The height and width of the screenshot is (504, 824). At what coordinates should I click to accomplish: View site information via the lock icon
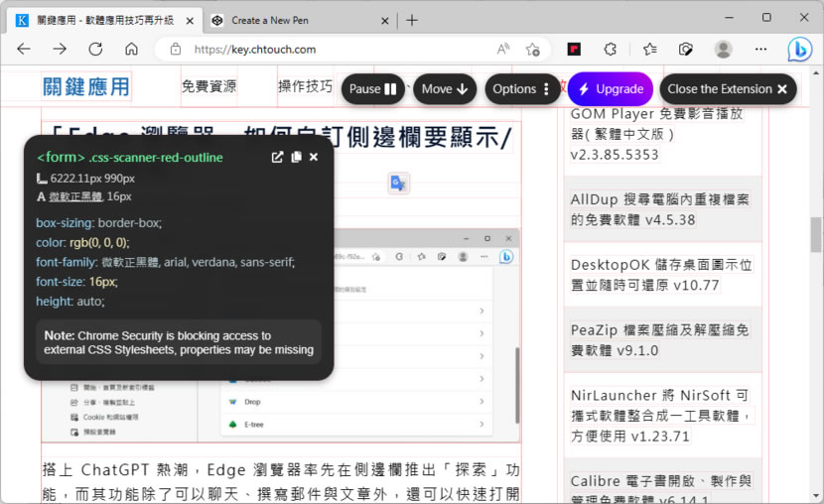point(176,50)
